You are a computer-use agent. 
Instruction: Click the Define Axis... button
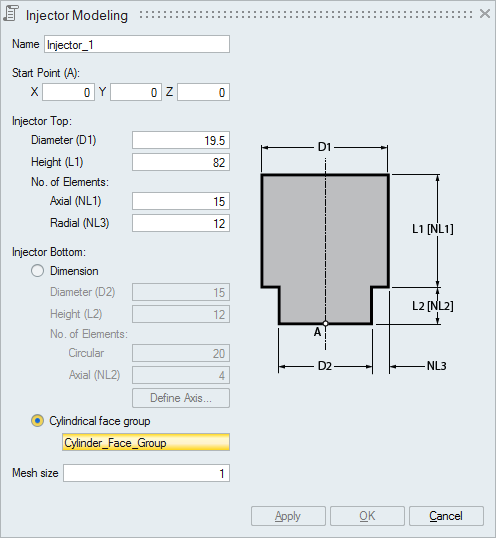coord(181,398)
